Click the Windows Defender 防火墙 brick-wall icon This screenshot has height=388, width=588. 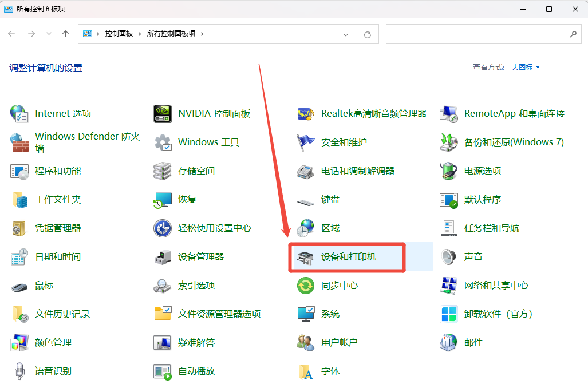click(x=19, y=142)
